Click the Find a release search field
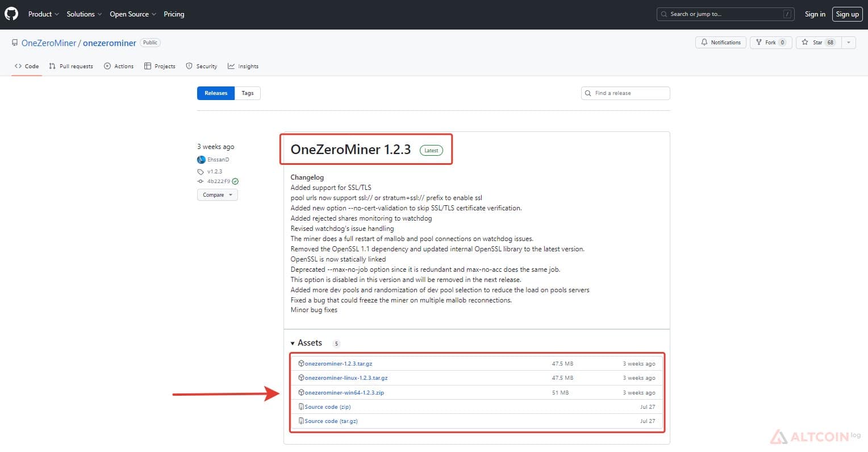The height and width of the screenshot is (452, 868). point(625,93)
